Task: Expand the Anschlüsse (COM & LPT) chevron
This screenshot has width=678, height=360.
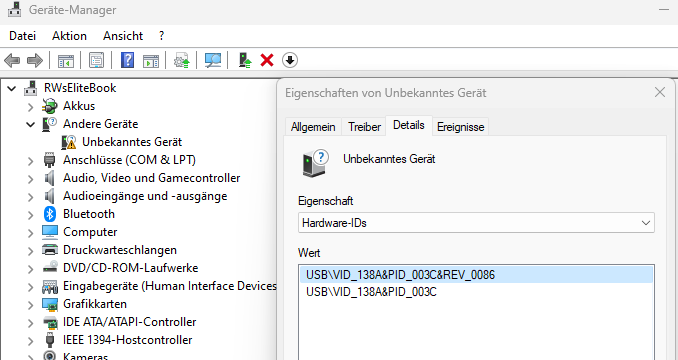Action: [x=30, y=161]
